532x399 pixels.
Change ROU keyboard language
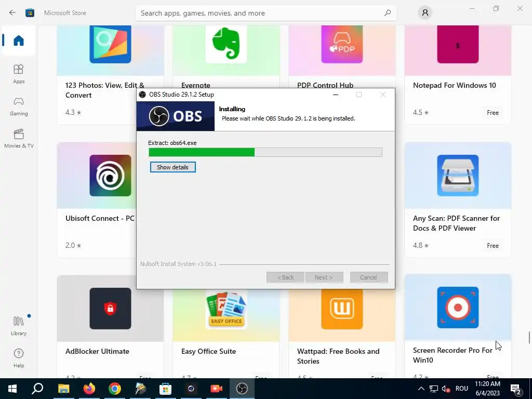click(462, 389)
